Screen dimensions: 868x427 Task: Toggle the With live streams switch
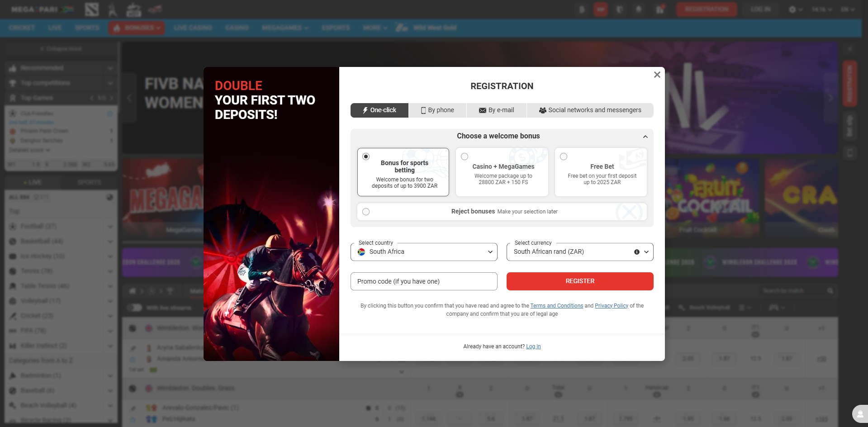[x=136, y=308]
